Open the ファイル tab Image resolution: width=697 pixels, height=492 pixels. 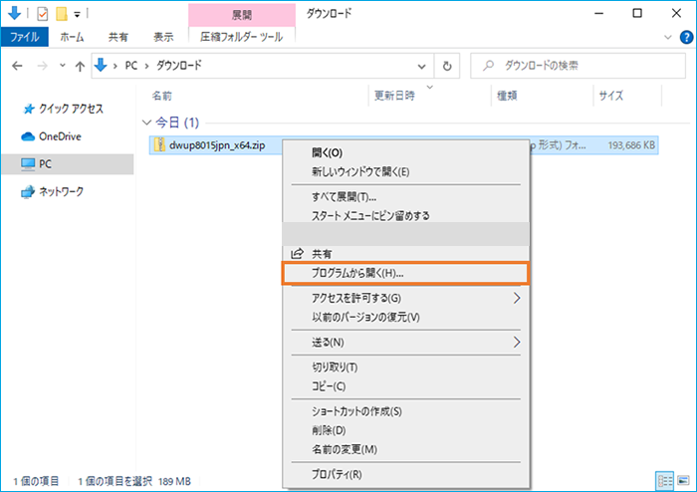tap(24, 37)
